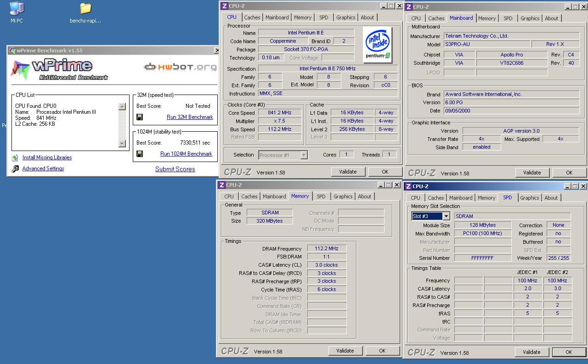Select CPU tab in the Mainboard window
588x364 pixels.
(x=416, y=18)
